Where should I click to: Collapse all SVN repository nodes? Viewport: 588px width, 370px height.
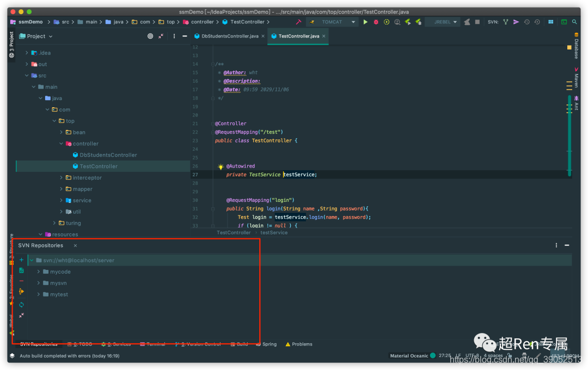(21, 315)
